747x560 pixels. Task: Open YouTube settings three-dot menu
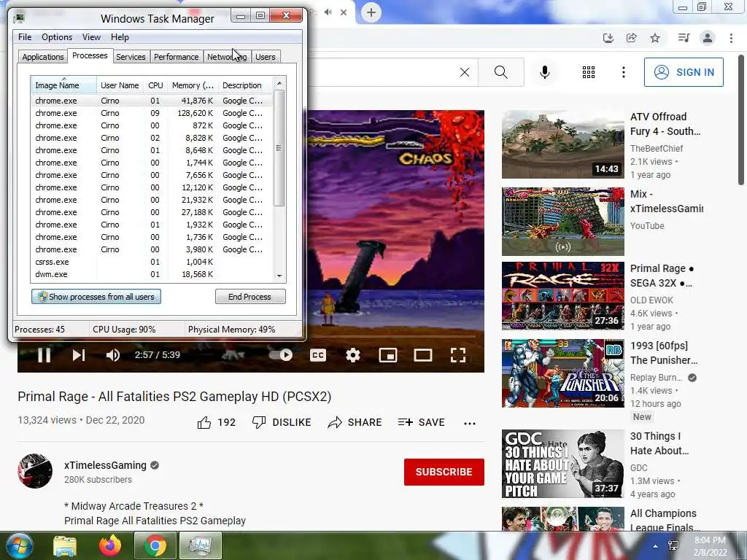(x=624, y=72)
